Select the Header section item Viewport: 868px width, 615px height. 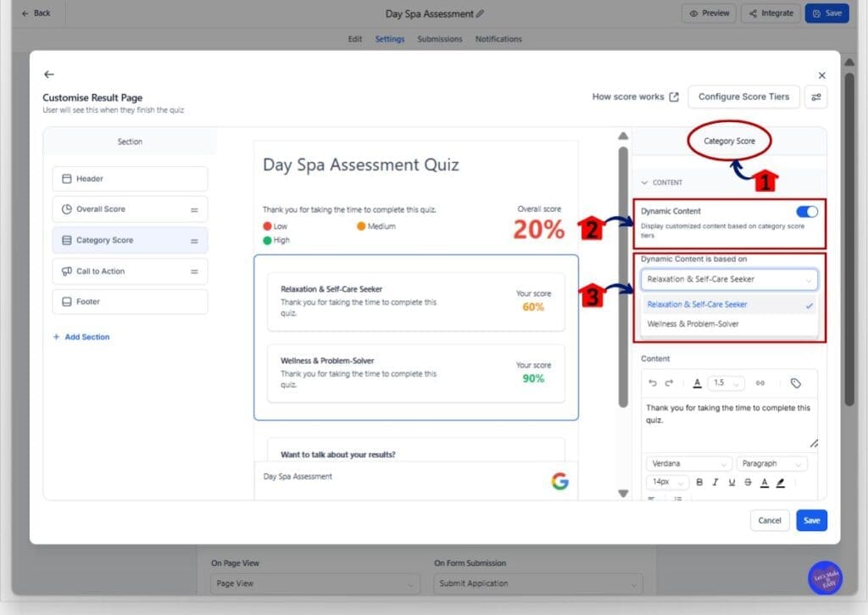tap(130, 178)
